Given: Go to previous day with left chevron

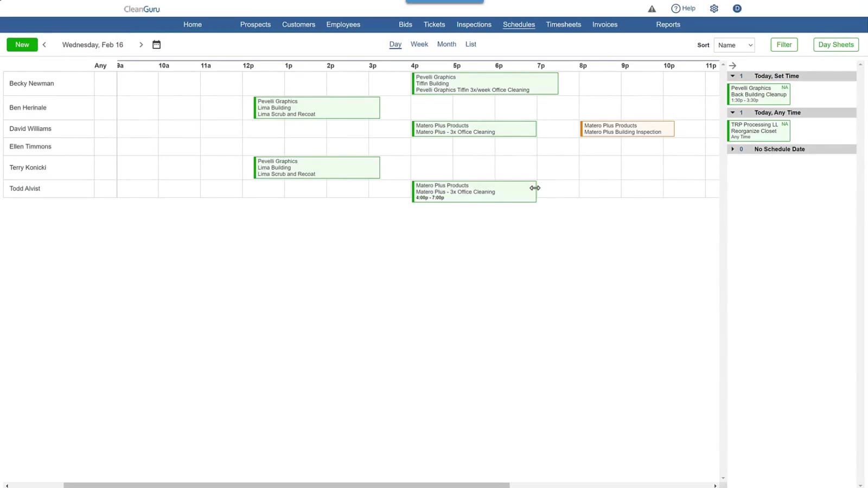Looking at the screenshot, I should [44, 45].
